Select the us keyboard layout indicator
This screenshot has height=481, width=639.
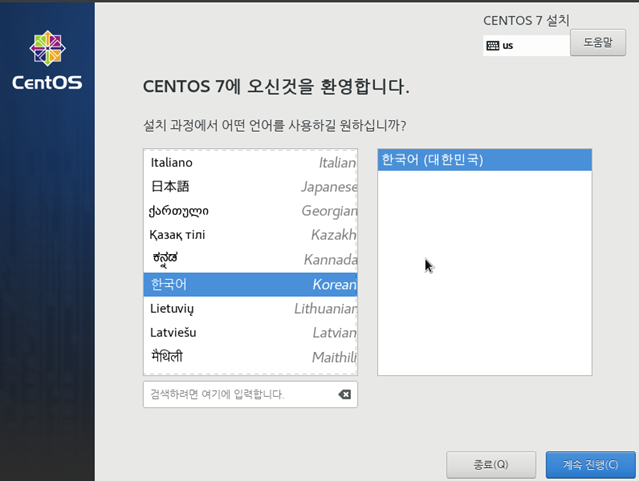(527, 46)
